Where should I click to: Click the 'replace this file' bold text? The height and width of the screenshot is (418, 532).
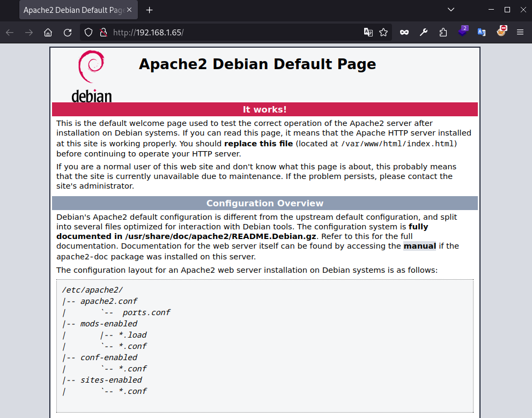coord(258,144)
